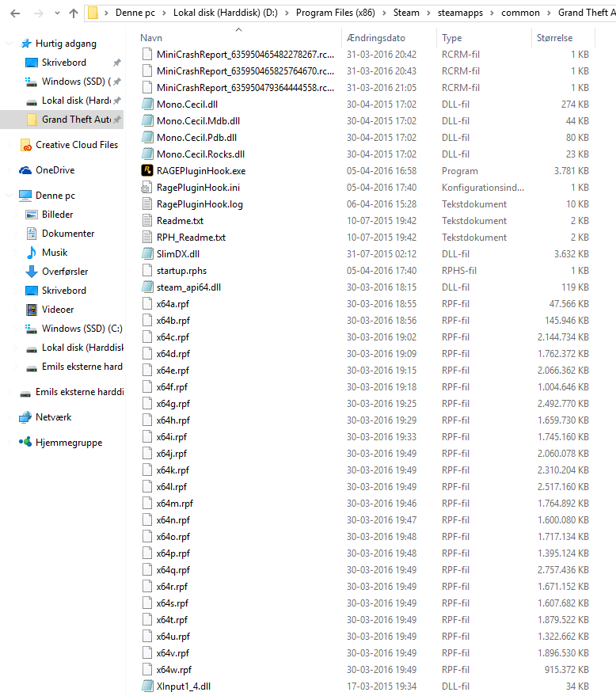Viewport: 616px width, 696px height.
Task: Click the OneDrive cloud icon
Action: coord(25,170)
